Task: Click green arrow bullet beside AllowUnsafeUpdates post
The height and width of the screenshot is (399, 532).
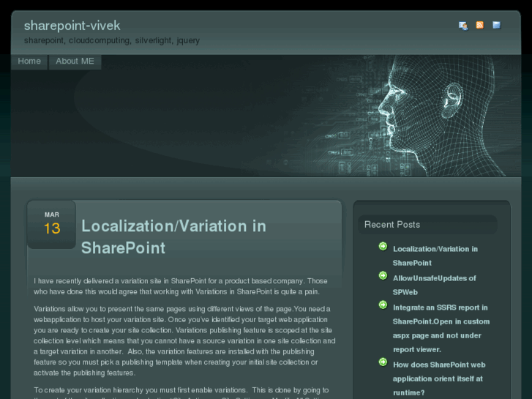Action: pos(383,275)
